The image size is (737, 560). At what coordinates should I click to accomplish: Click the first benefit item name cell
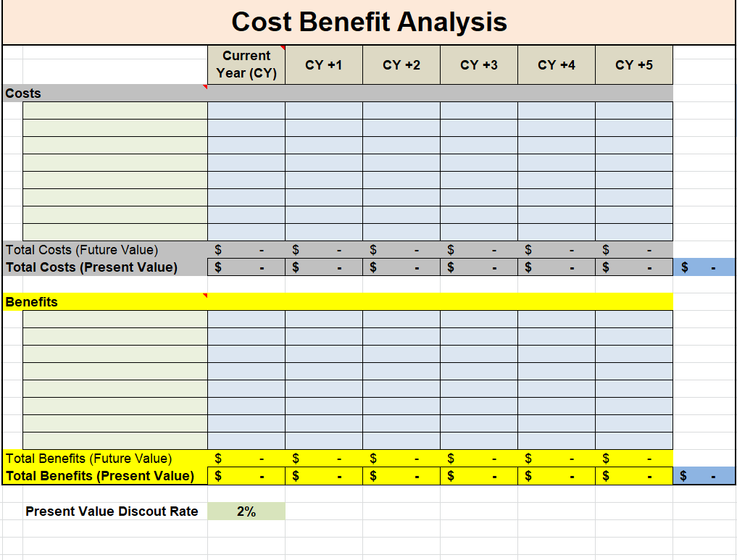tap(115, 319)
